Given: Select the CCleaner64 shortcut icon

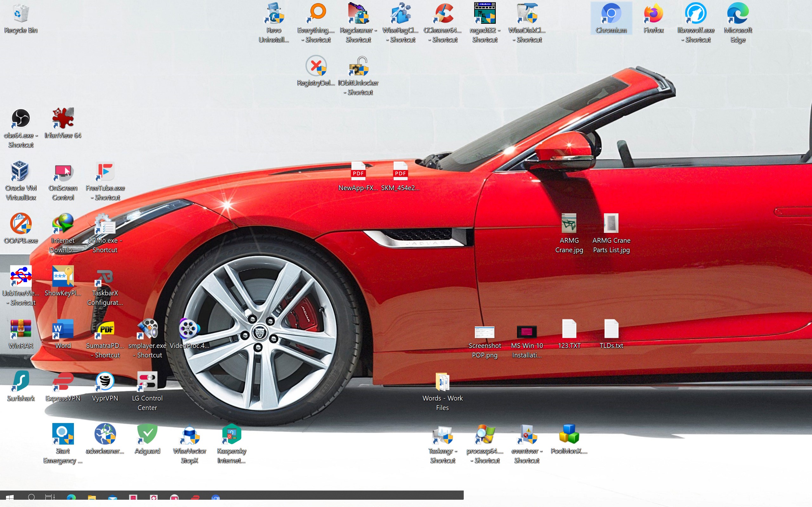Looking at the screenshot, I should pos(442,14).
